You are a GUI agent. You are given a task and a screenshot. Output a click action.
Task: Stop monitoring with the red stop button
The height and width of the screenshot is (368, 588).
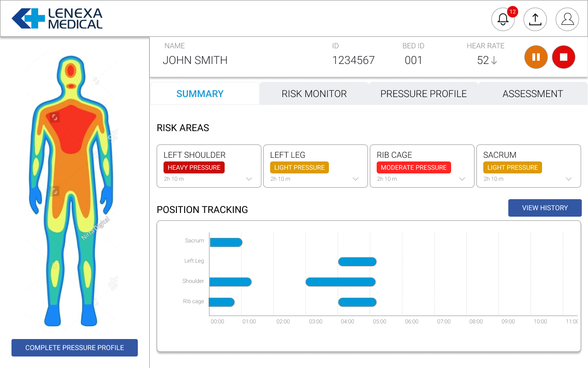564,57
